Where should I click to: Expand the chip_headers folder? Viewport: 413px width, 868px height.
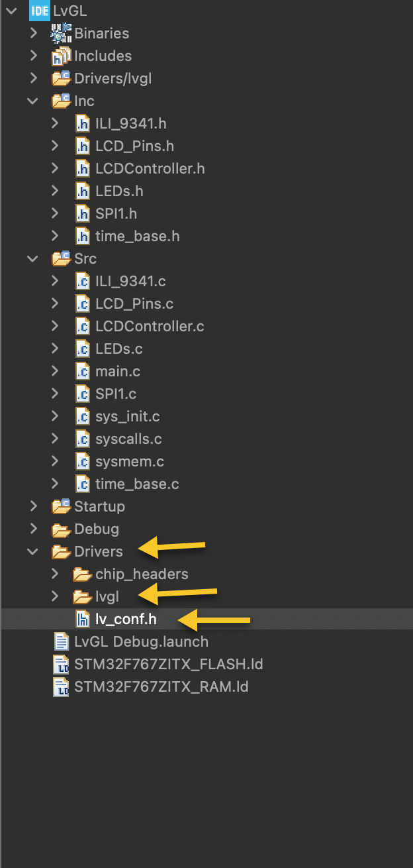pos(54,574)
